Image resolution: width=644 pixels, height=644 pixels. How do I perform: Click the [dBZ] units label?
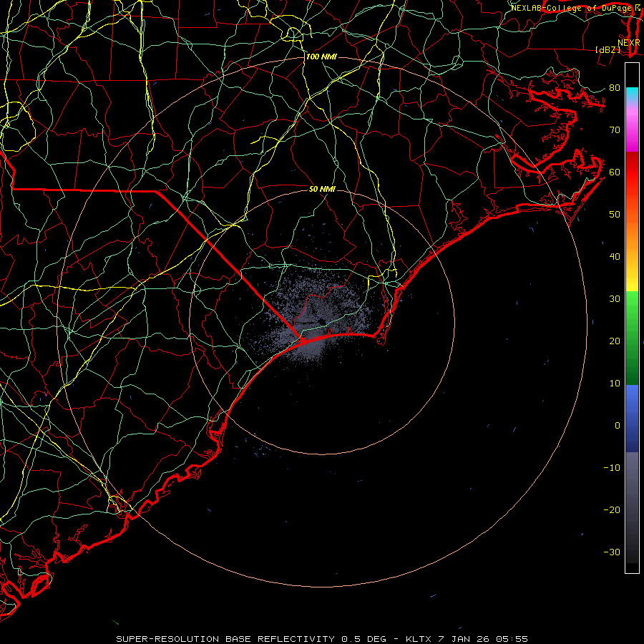click(608, 49)
